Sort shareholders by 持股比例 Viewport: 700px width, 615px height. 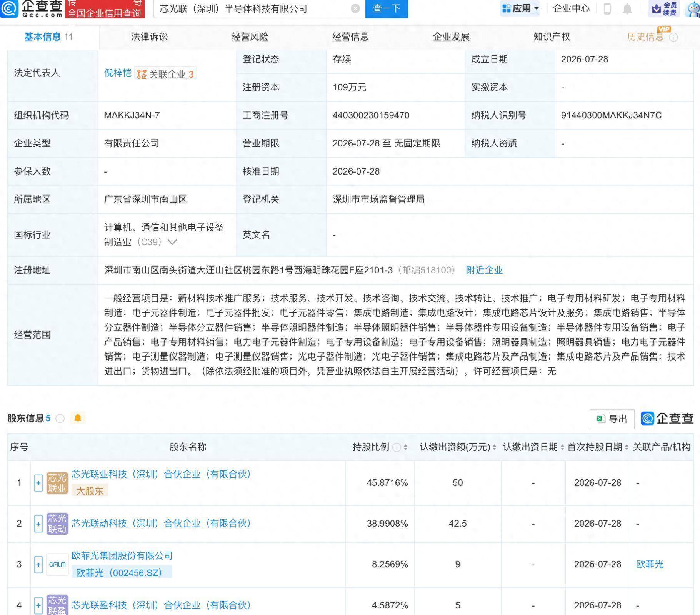(405, 447)
